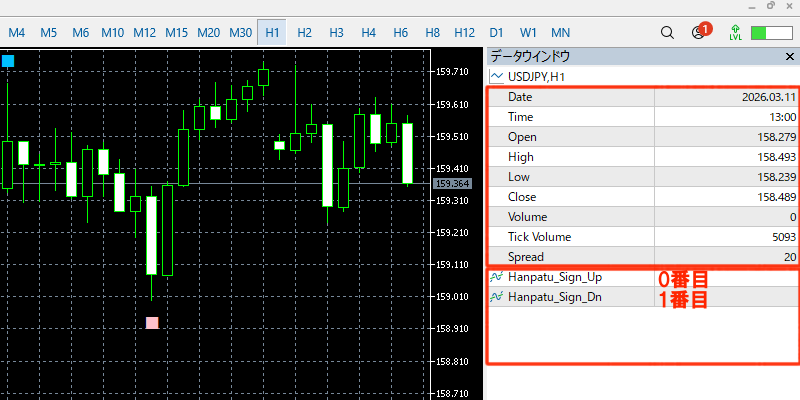Screen dimensions: 800x400
Task: Click the connection status bar indicator
Action: coord(771,32)
